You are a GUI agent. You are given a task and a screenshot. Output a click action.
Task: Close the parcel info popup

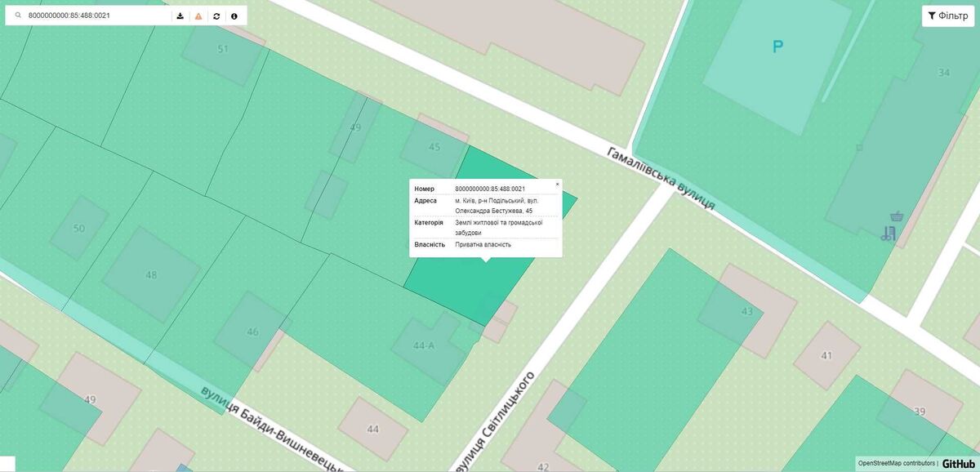point(558,184)
